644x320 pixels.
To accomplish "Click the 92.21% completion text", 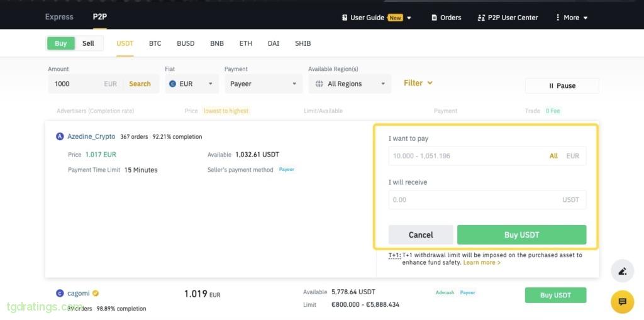I will [177, 137].
